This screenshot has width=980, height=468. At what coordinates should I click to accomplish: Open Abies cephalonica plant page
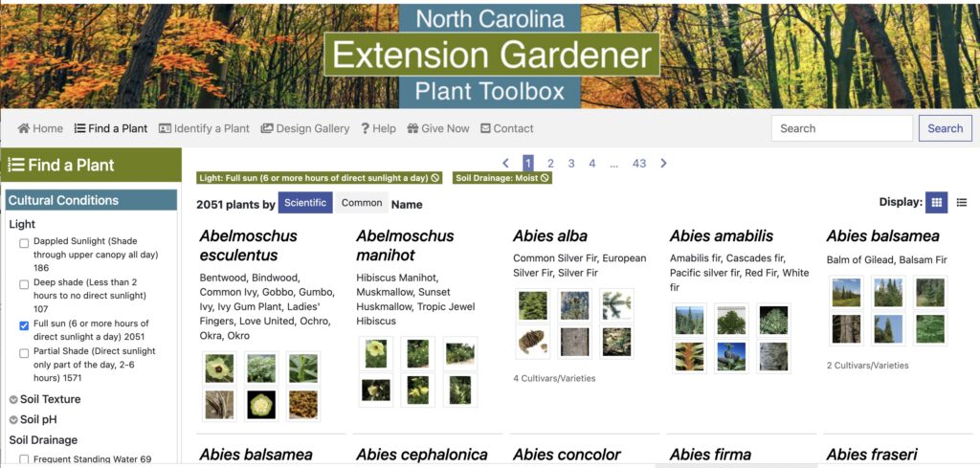[422, 455]
